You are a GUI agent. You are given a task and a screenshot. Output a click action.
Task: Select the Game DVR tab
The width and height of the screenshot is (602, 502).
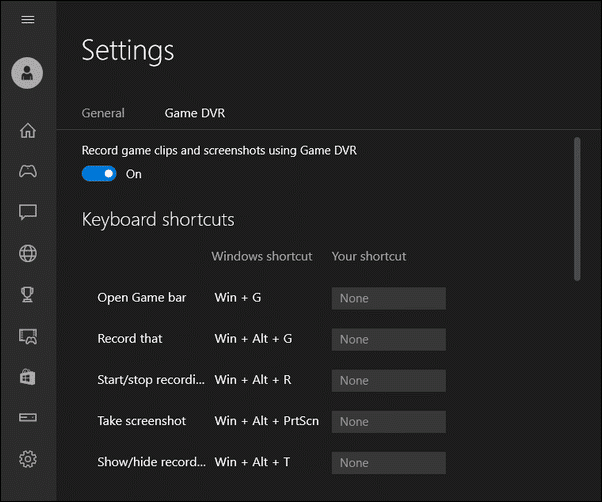pos(195,113)
